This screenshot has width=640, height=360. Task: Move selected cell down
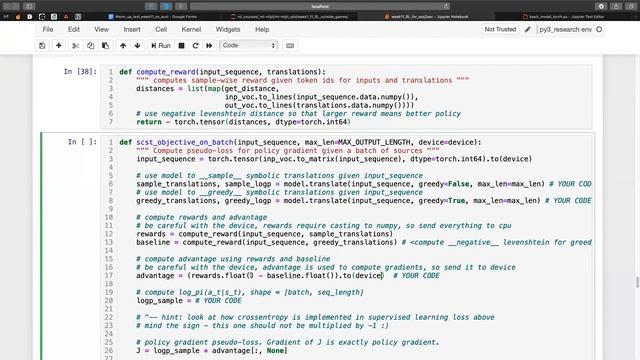(138, 46)
